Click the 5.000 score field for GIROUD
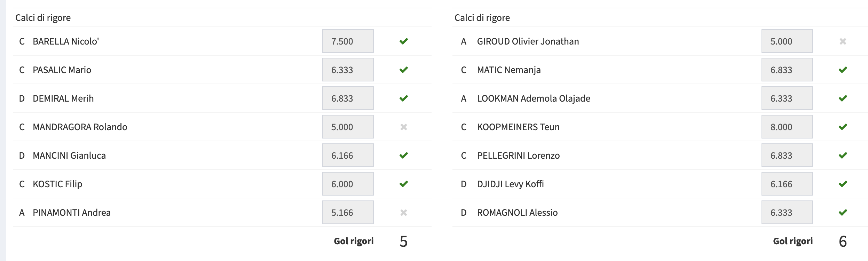The height and width of the screenshot is (261, 868). (787, 41)
